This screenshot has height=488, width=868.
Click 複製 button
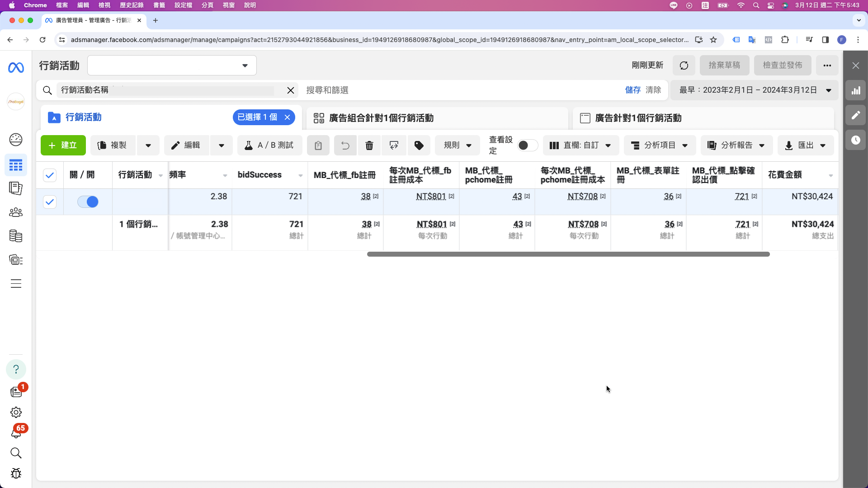113,145
